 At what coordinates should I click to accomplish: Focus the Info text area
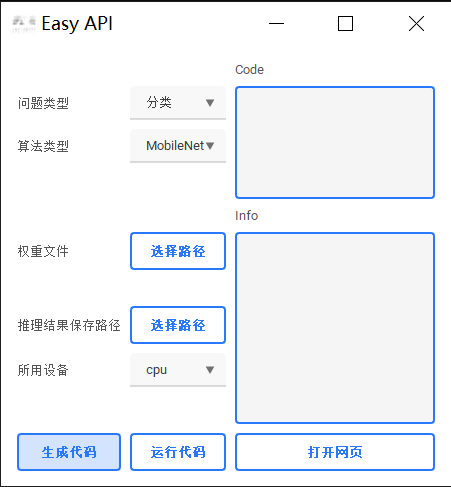tap(335, 328)
